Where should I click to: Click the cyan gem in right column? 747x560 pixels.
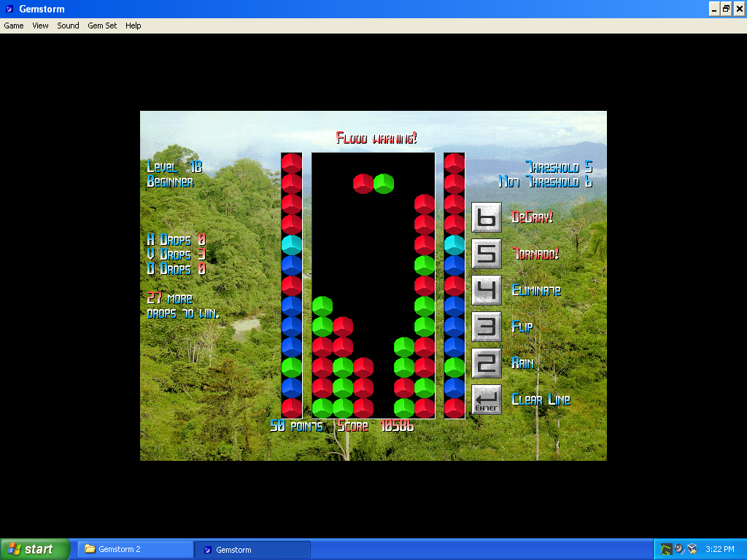click(454, 245)
